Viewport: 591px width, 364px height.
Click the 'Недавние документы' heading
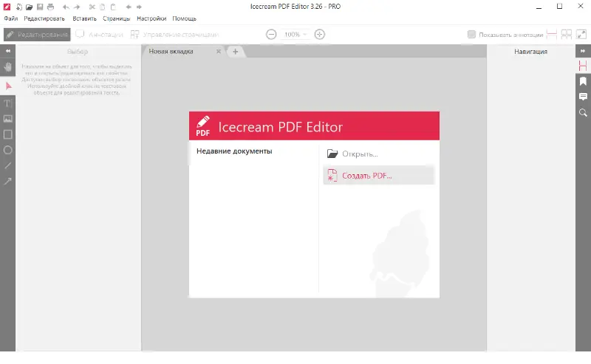pyautogui.click(x=234, y=151)
